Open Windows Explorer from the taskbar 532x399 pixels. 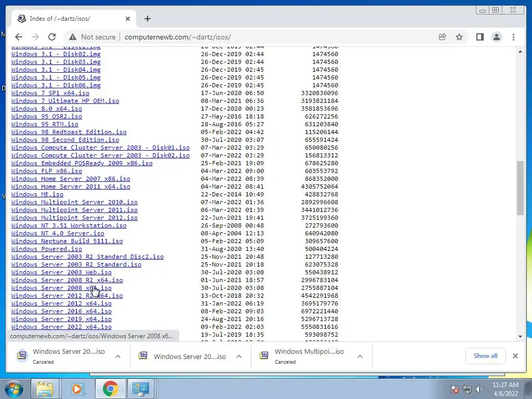pyautogui.click(x=45, y=389)
